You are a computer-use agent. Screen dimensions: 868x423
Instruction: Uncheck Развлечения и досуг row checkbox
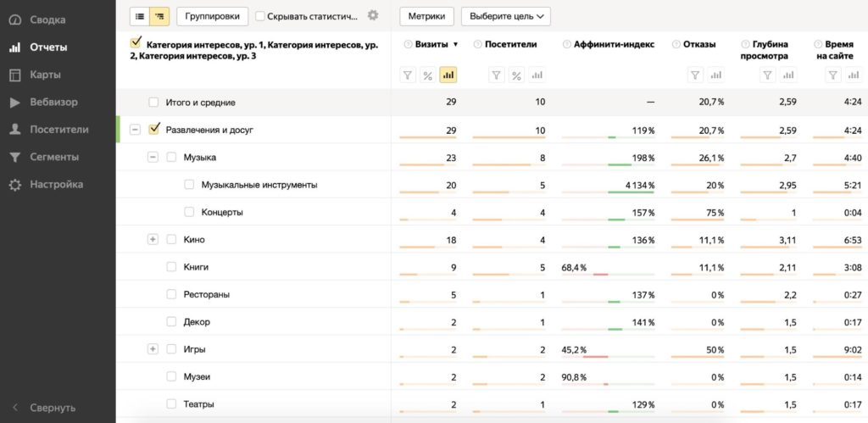click(x=153, y=130)
